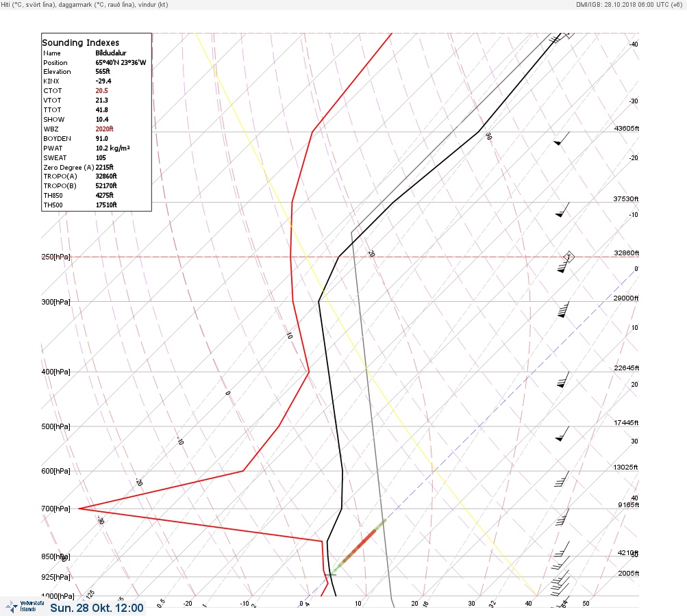Click the position value 65°40'N 23°36'W
The width and height of the screenshot is (687, 616).
click(121, 62)
